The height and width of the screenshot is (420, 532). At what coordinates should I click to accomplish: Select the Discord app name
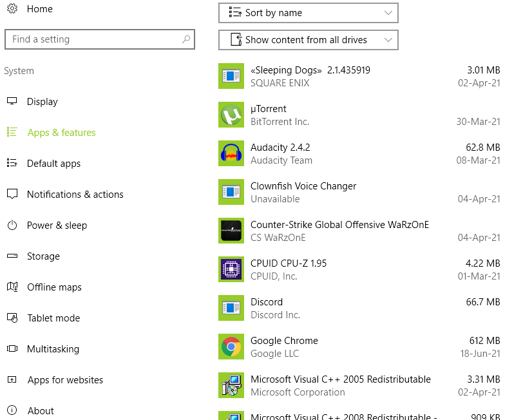(x=267, y=302)
